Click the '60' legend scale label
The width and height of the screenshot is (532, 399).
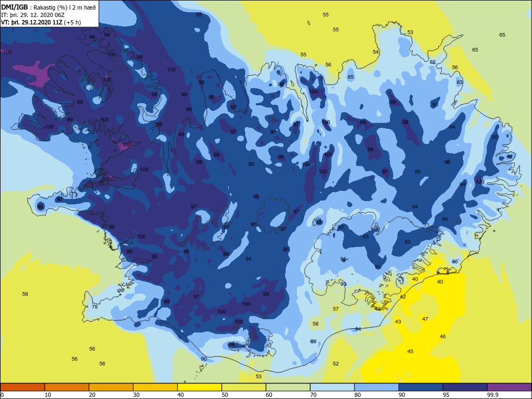[269, 395]
